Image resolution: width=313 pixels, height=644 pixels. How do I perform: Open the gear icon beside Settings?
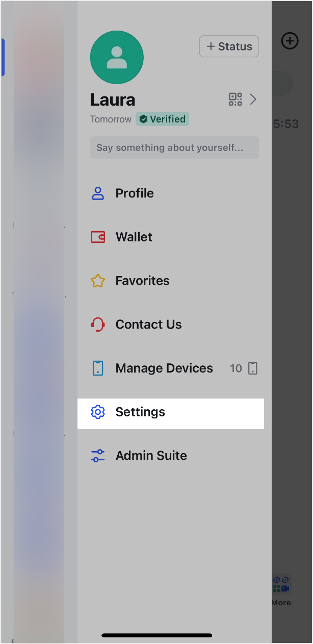(98, 412)
